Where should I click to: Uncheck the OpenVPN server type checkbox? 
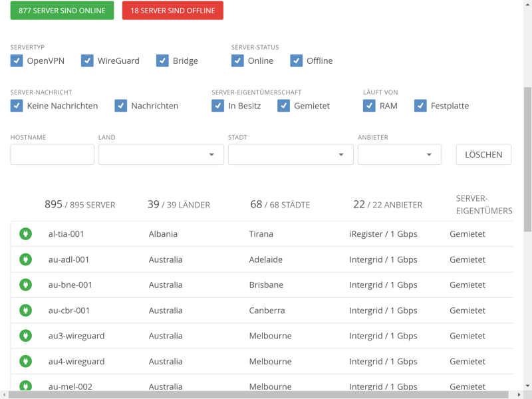pos(17,61)
